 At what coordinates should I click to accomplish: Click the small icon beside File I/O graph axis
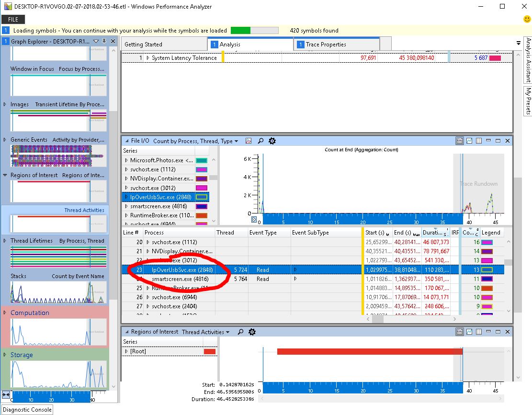coord(254,219)
